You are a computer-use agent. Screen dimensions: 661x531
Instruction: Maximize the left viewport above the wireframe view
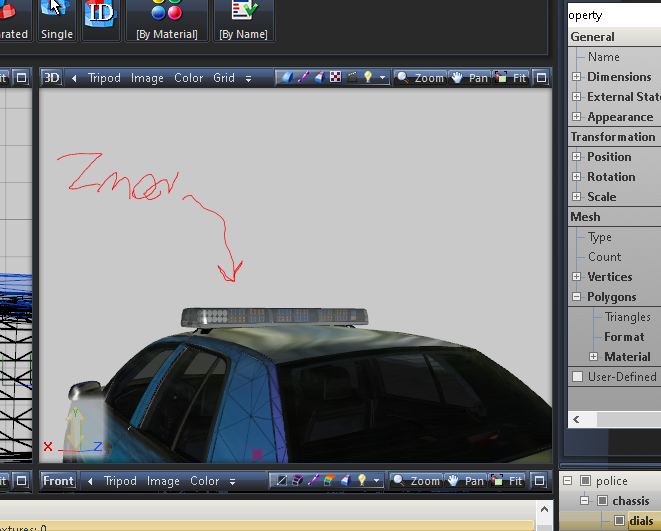[21, 78]
